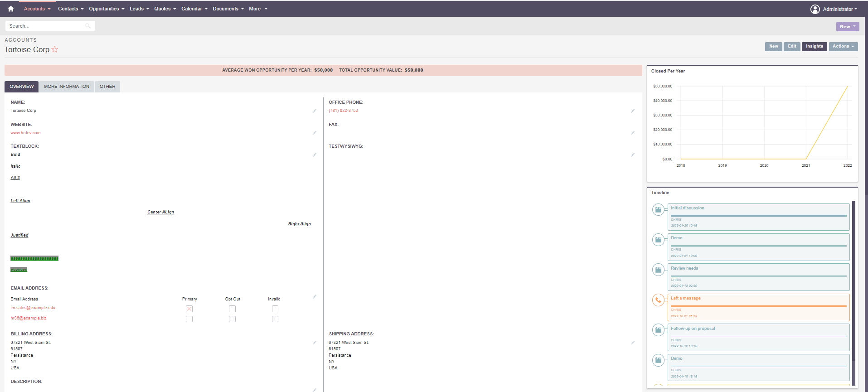Edit the Textblock field pencil icon
868x392 pixels.
tap(315, 155)
